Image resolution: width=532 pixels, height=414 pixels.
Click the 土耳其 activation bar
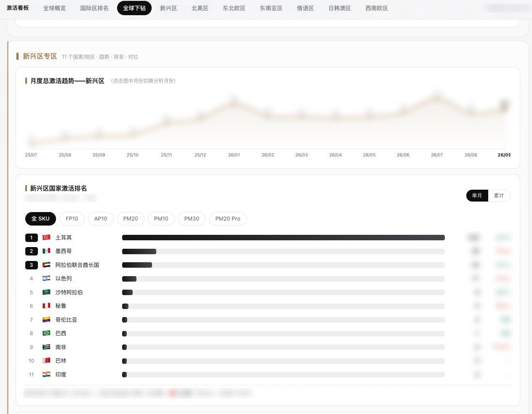[283, 238]
